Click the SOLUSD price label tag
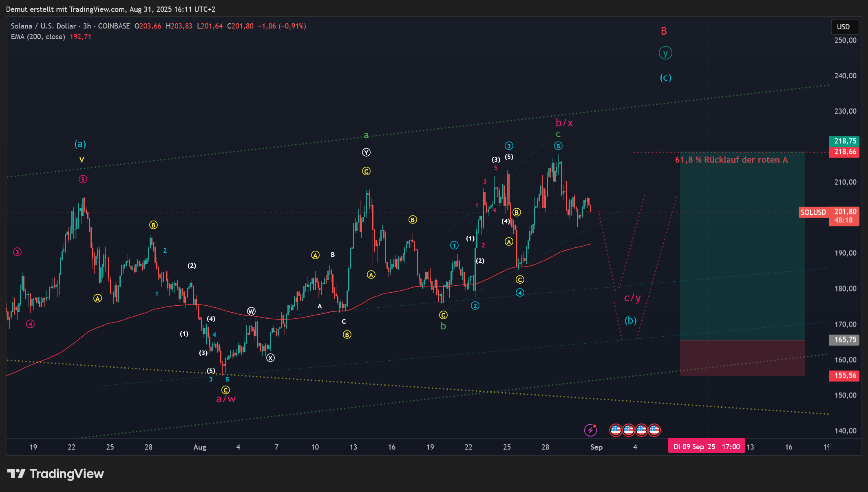The image size is (868, 492). [813, 212]
